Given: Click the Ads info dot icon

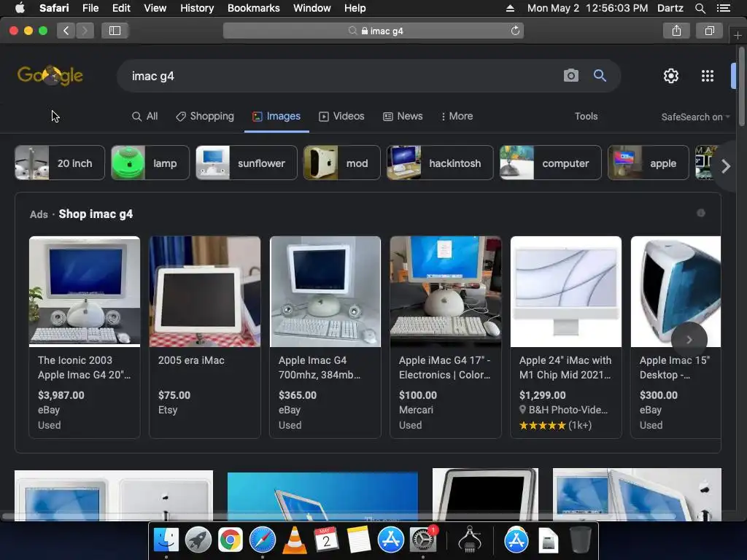Looking at the screenshot, I should click(701, 213).
